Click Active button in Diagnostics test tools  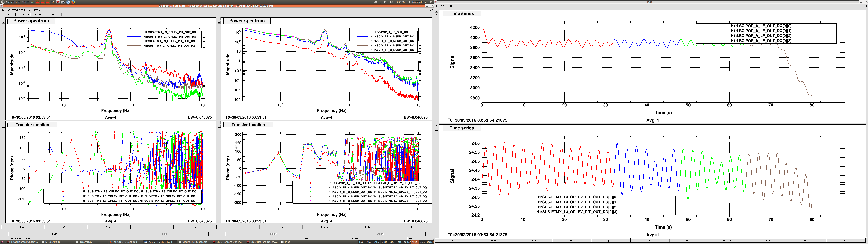tap(109, 227)
